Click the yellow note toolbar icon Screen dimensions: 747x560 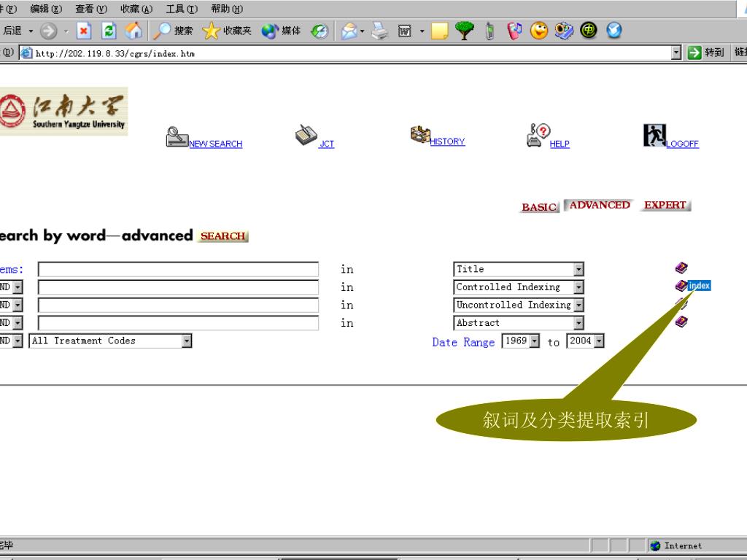439,31
